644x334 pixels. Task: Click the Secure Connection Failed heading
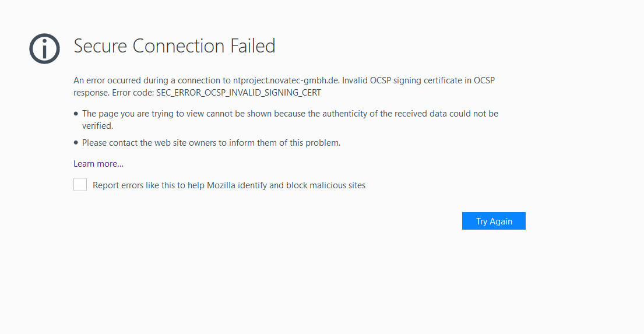click(174, 46)
